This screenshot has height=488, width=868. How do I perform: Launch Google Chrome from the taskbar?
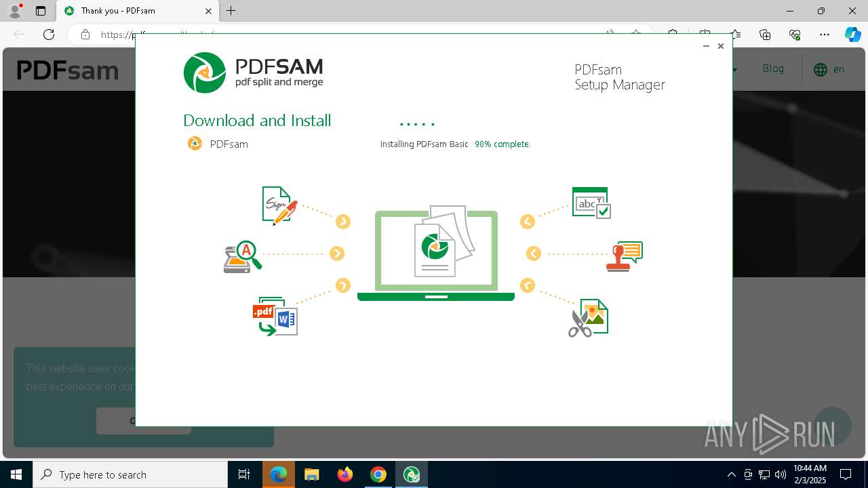point(378,474)
